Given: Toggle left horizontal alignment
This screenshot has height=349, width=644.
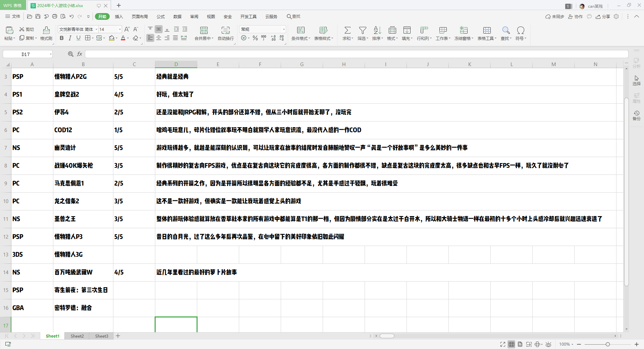Looking at the screenshot, I should (150, 38).
